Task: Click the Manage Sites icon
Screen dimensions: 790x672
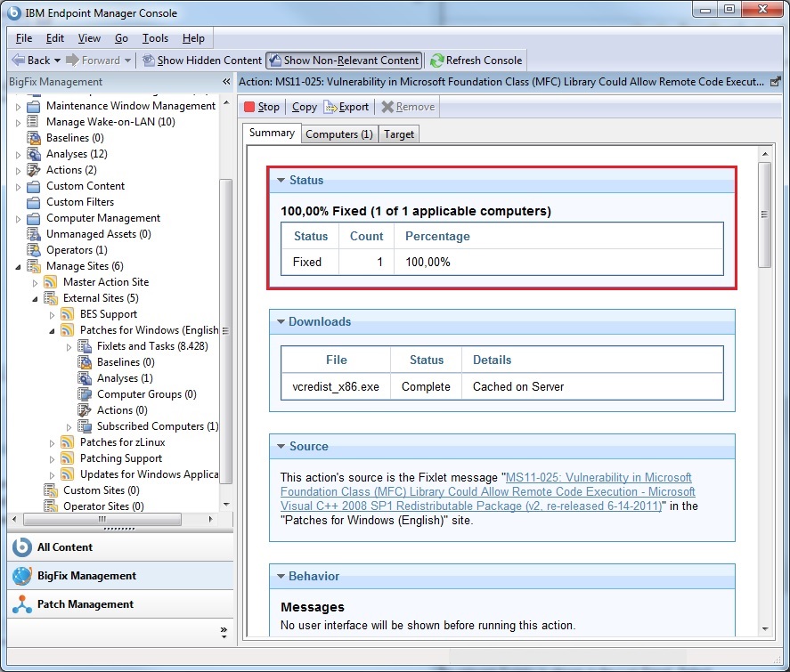Action: [34, 266]
